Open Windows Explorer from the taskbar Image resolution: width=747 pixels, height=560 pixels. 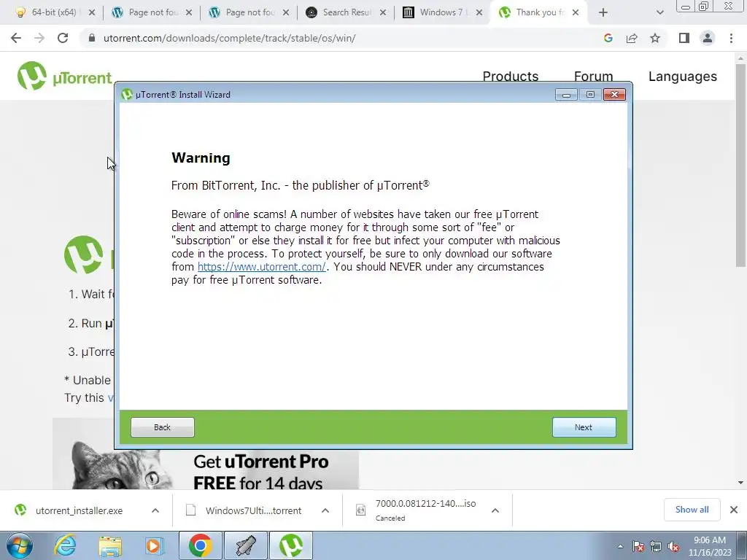[x=110, y=545]
